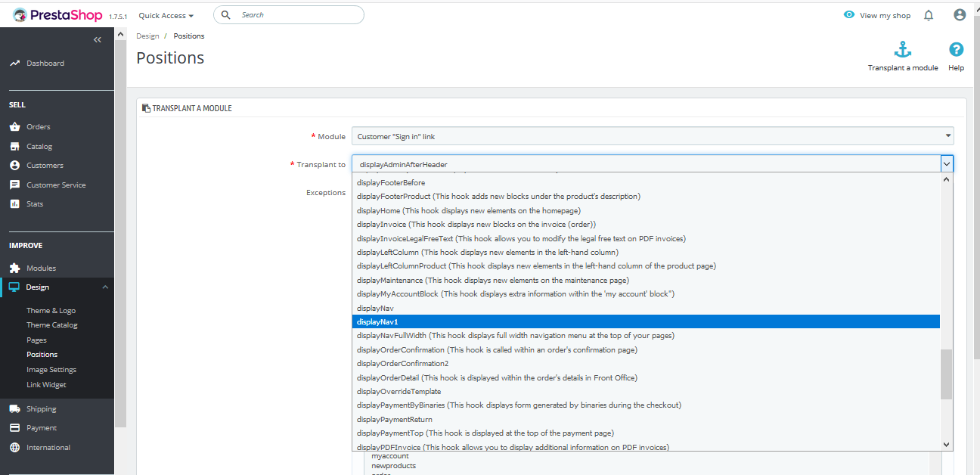Select displayOverrideTemplate hook option
This screenshot has width=980, height=475.
[x=646, y=392]
